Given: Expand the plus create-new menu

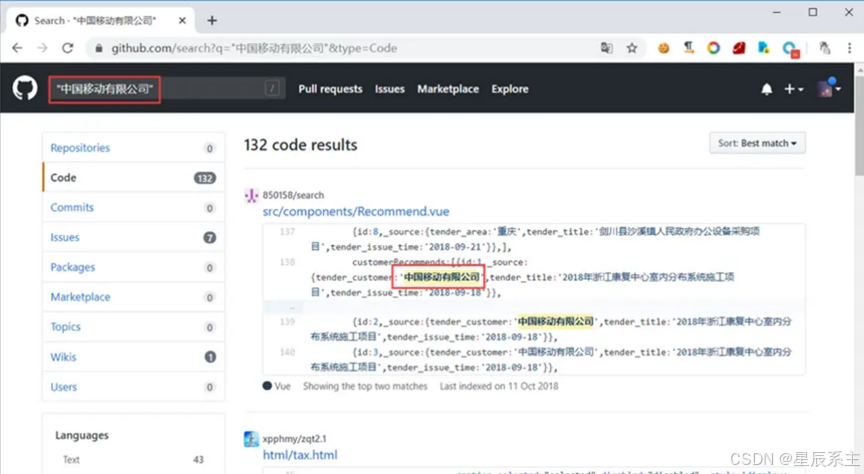Looking at the screenshot, I should [793, 89].
